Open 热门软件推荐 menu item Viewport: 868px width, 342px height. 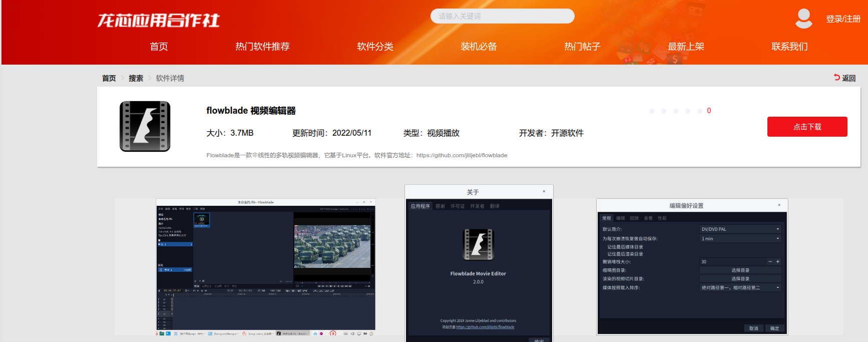[x=263, y=47]
